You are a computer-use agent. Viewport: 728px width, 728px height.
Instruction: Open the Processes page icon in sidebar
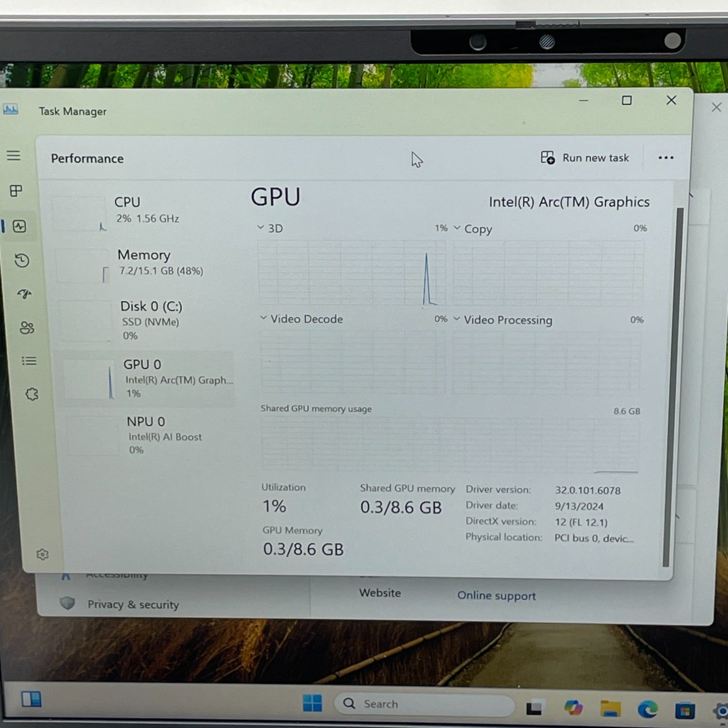[x=16, y=191]
